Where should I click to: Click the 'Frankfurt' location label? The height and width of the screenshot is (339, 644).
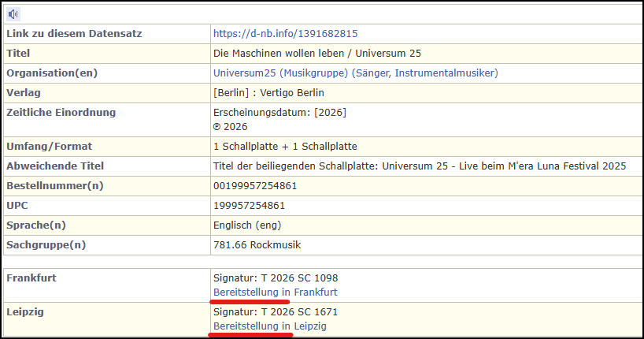coord(31,278)
